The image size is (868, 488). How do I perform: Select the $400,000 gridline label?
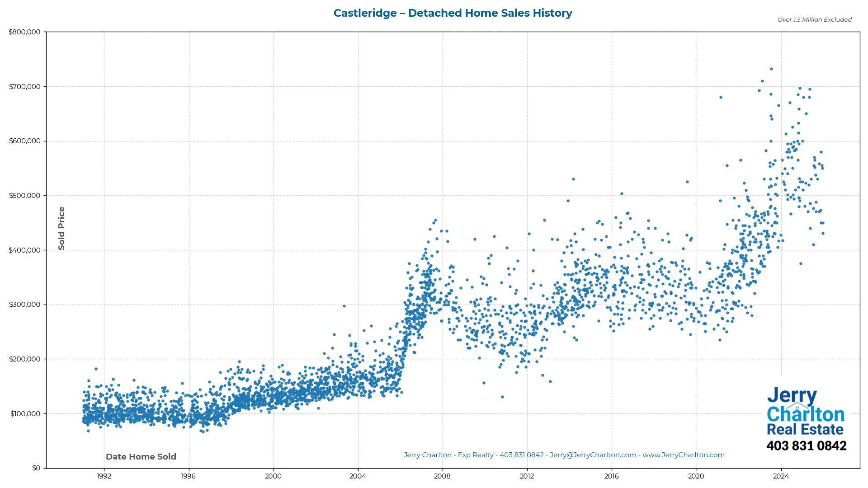[25, 250]
